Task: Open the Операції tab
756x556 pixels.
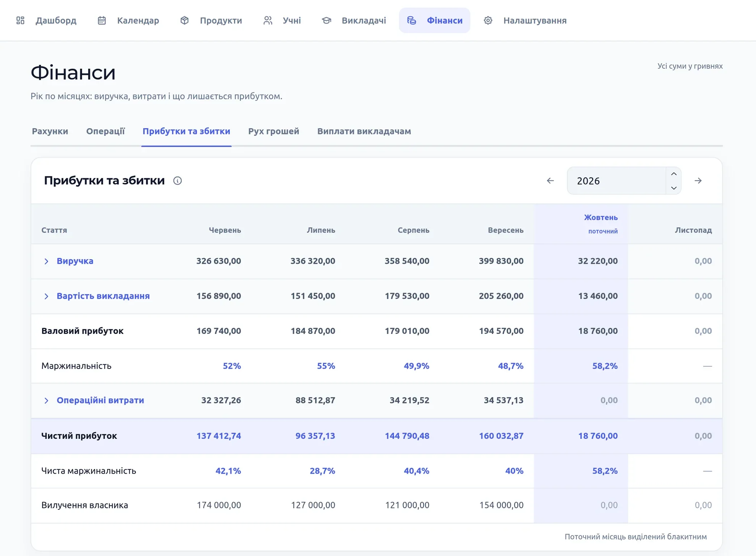Action: (x=105, y=131)
